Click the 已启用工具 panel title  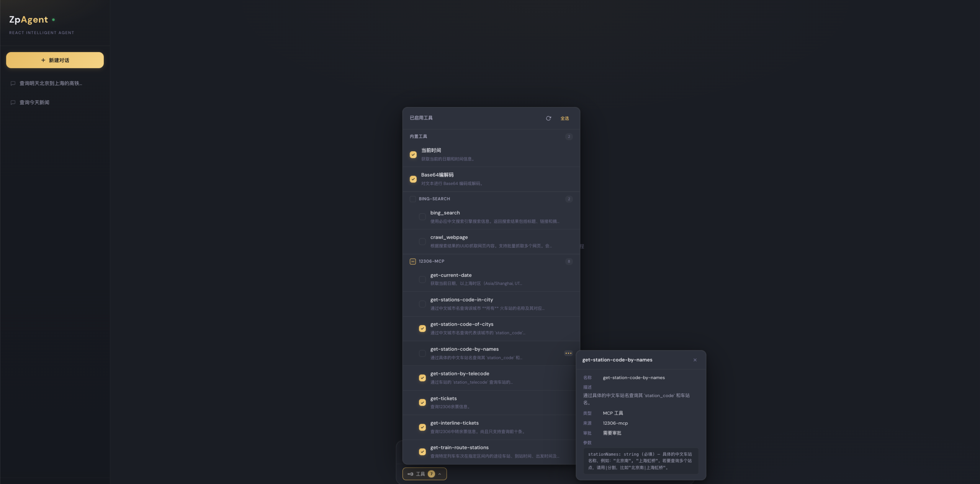click(421, 118)
